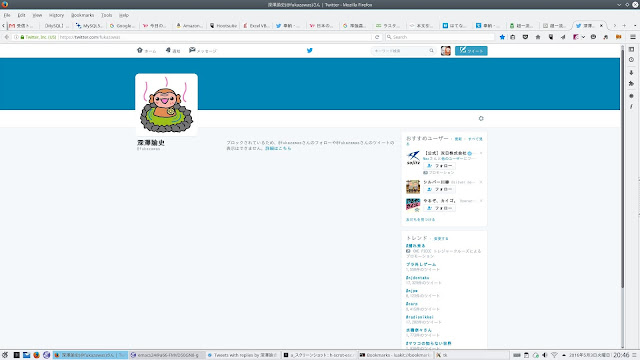Open the Amazon browser tab
The width and height of the screenshot is (640, 360).
189,25
